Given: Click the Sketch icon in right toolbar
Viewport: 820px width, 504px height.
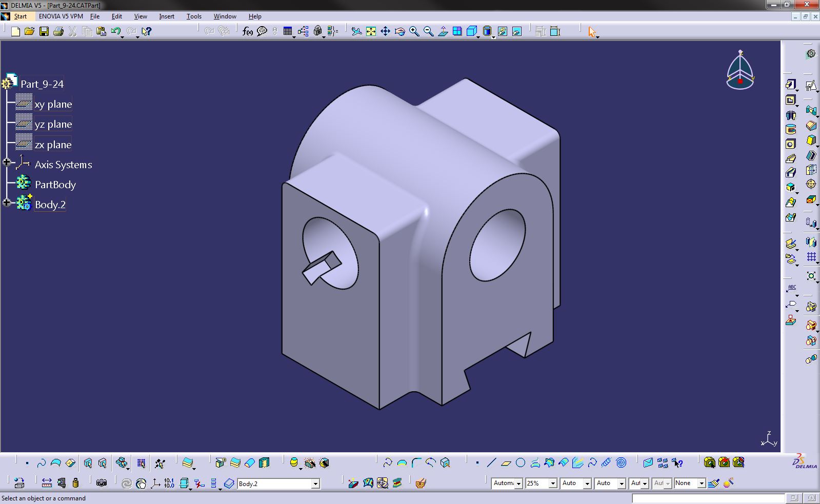Looking at the screenshot, I should click(811, 85).
